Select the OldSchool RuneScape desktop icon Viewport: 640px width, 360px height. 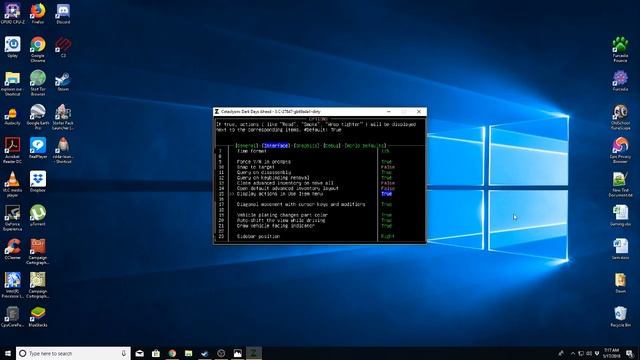[x=620, y=117]
